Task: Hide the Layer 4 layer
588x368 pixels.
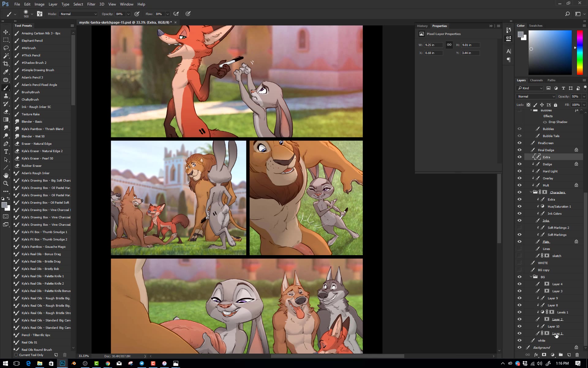Action: tap(519, 284)
